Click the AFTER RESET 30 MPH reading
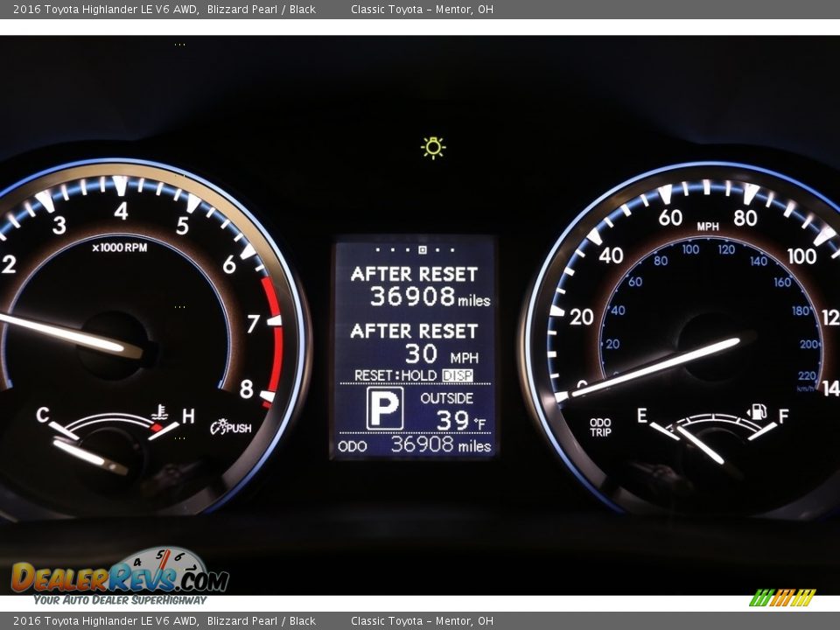This screenshot has width=840, height=630. 415,343
